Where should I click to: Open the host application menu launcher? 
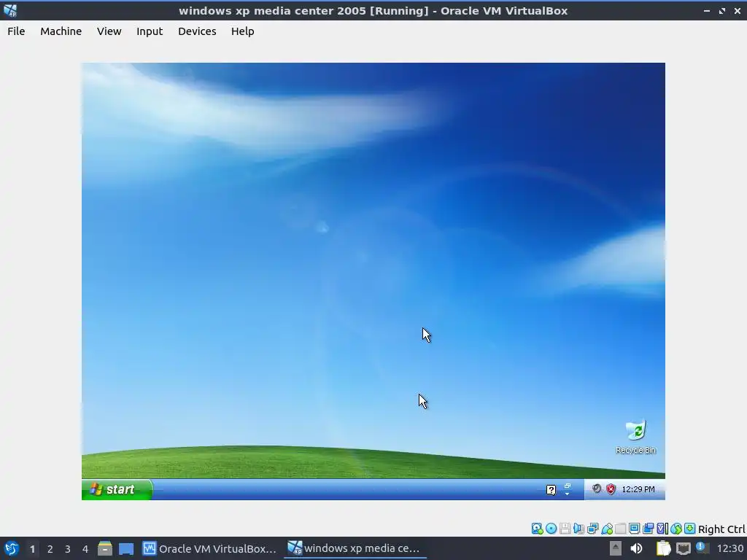coord(11,548)
